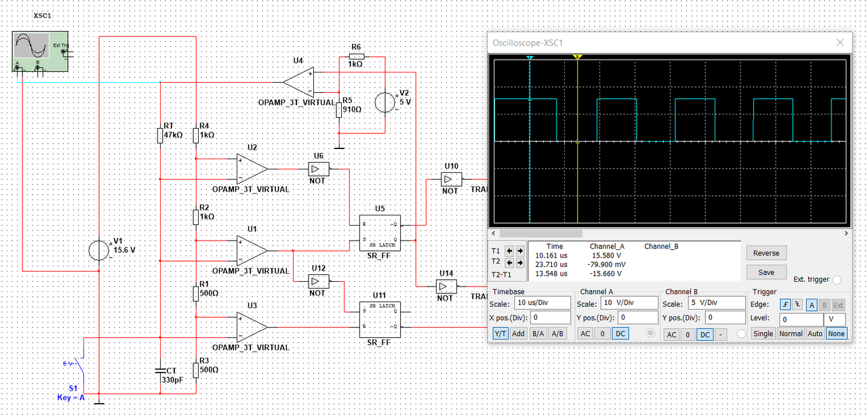The height and width of the screenshot is (416, 868).
Task: Move cursor T2 left with its arrow
Action: pyautogui.click(x=509, y=262)
